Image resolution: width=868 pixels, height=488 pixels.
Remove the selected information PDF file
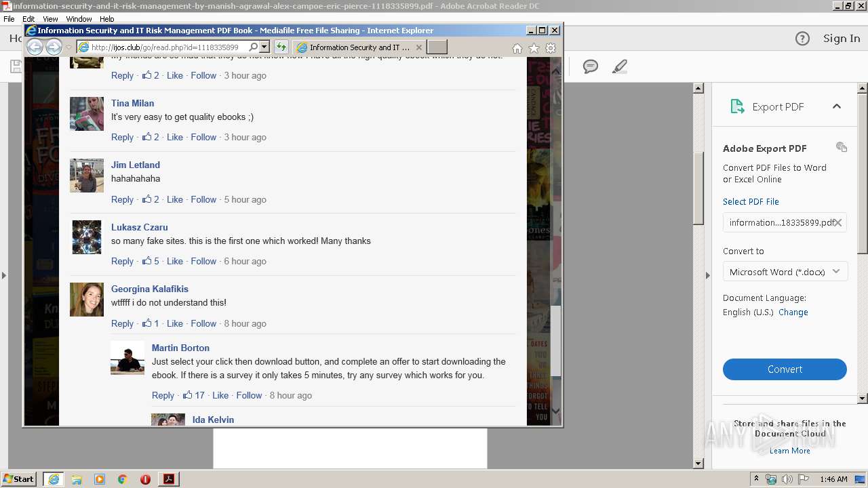[838, 222]
